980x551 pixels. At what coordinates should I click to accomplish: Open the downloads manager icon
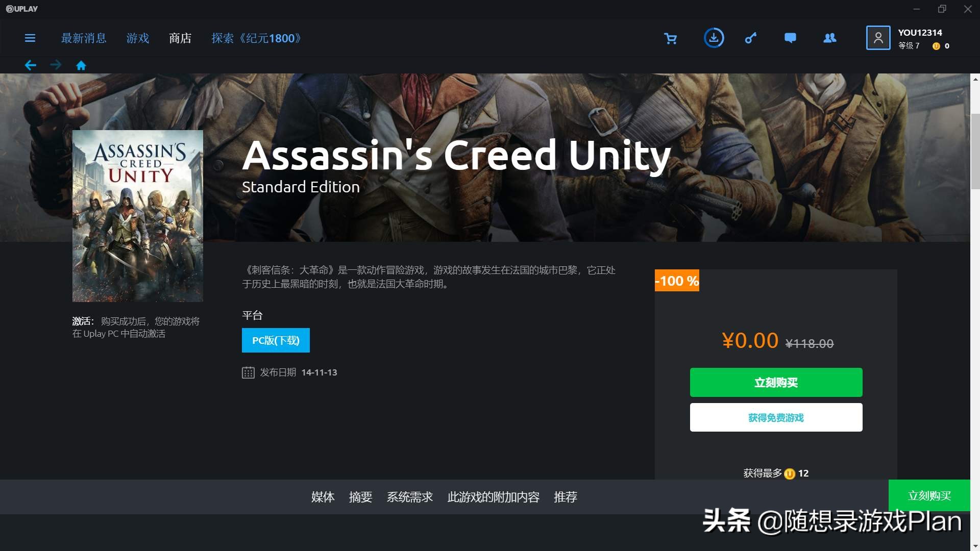point(714,38)
